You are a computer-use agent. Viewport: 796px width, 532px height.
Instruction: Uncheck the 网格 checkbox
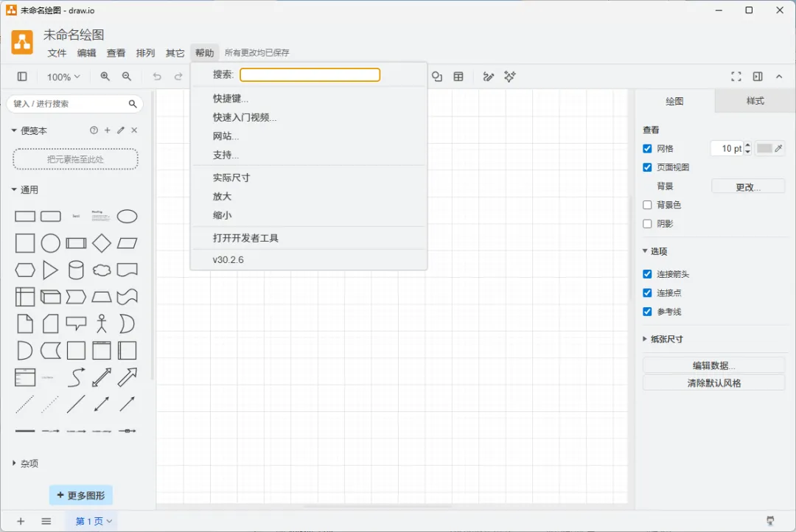click(x=647, y=149)
